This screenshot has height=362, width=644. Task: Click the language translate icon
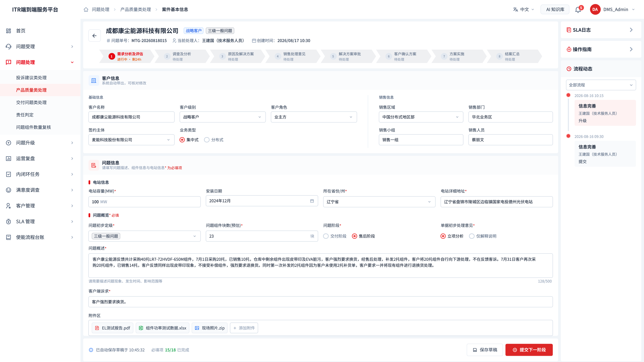coord(515,10)
